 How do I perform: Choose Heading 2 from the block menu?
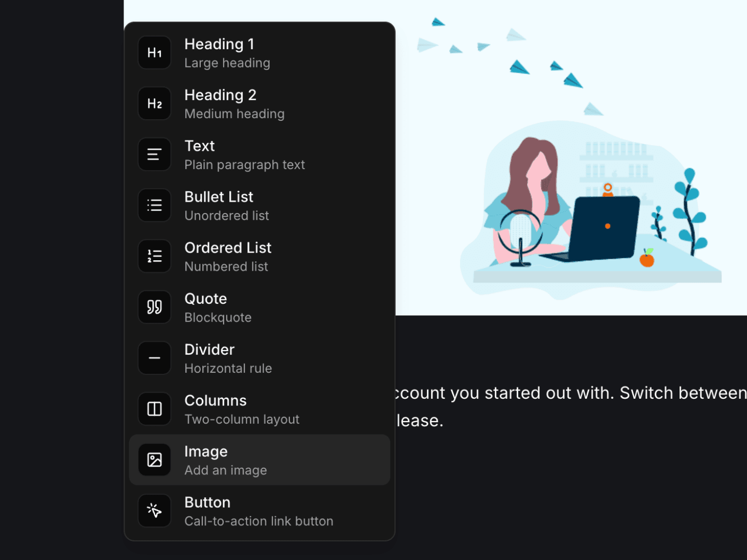[259, 103]
